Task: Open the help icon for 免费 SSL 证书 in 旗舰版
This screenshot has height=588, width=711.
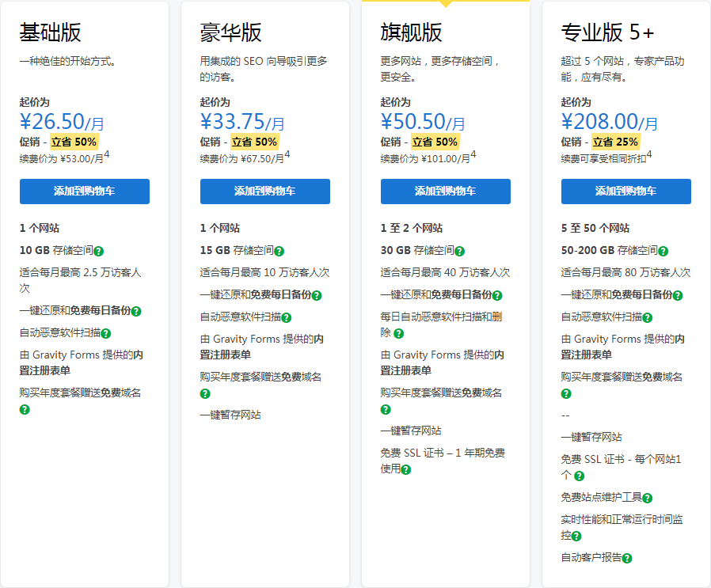Action: tap(405, 468)
